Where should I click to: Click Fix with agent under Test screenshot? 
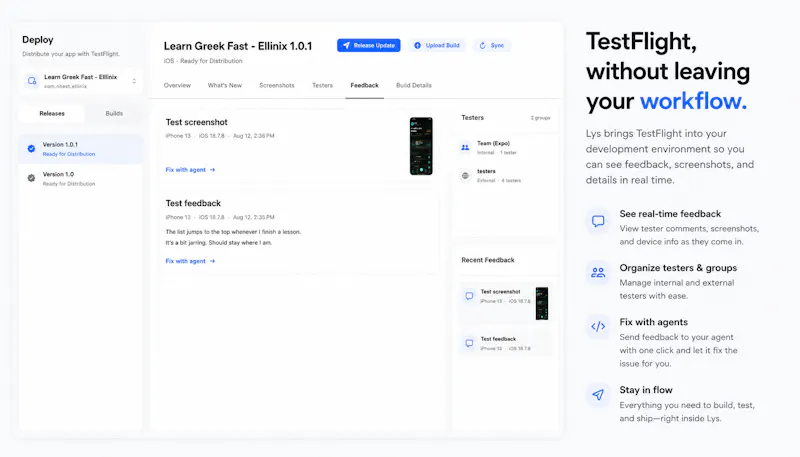point(190,170)
